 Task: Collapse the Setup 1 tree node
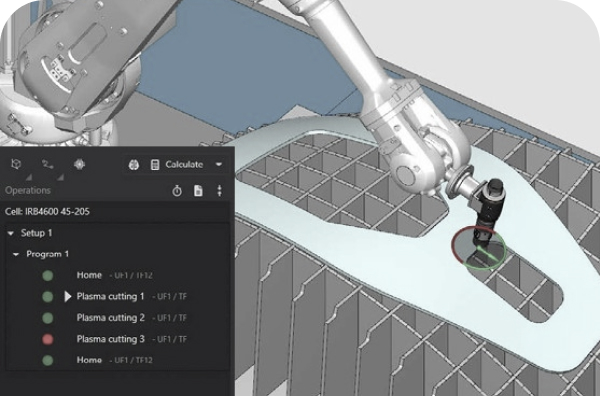tap(11, 233)
